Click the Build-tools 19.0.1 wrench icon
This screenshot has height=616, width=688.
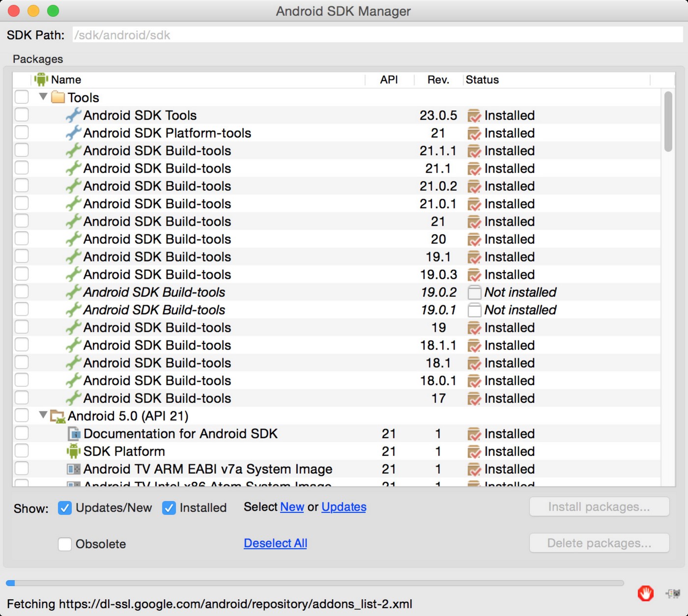coord(73,310)
